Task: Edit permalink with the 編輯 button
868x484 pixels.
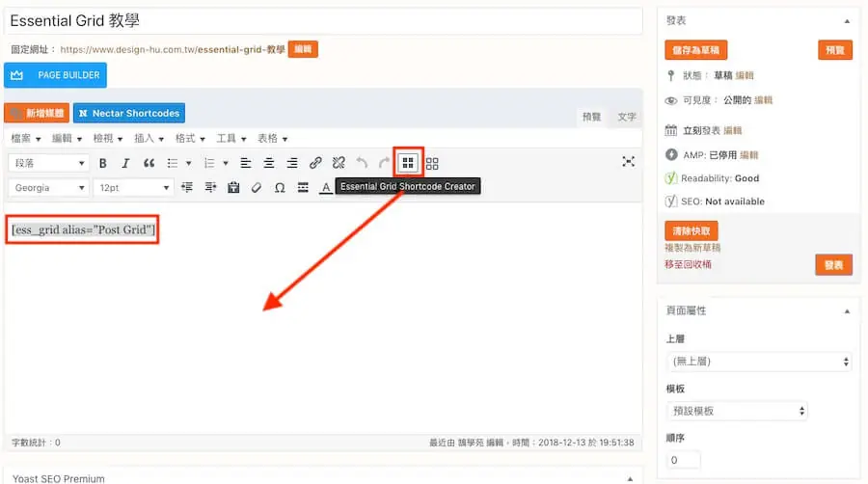Action: pos(303,49)
